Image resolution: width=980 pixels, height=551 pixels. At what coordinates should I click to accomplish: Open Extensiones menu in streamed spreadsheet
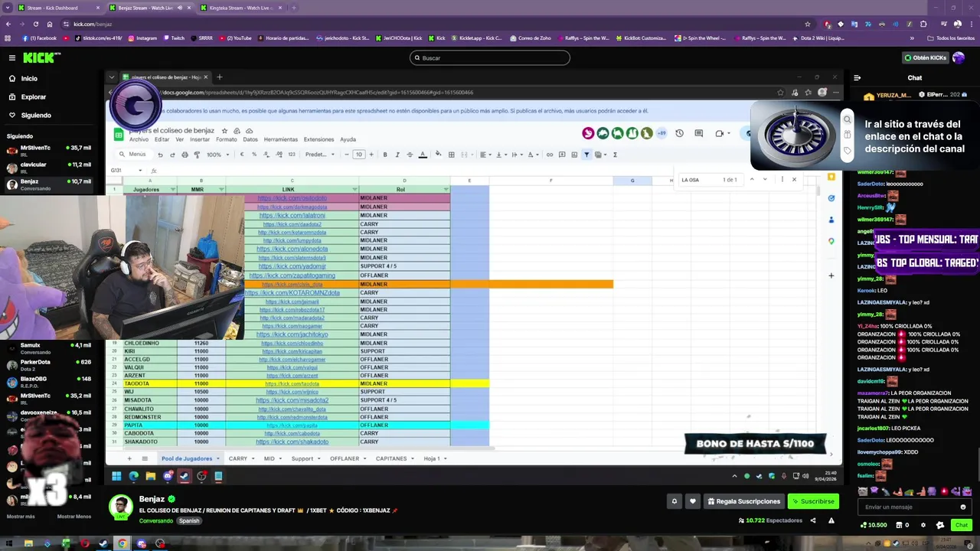coord(318,139)
